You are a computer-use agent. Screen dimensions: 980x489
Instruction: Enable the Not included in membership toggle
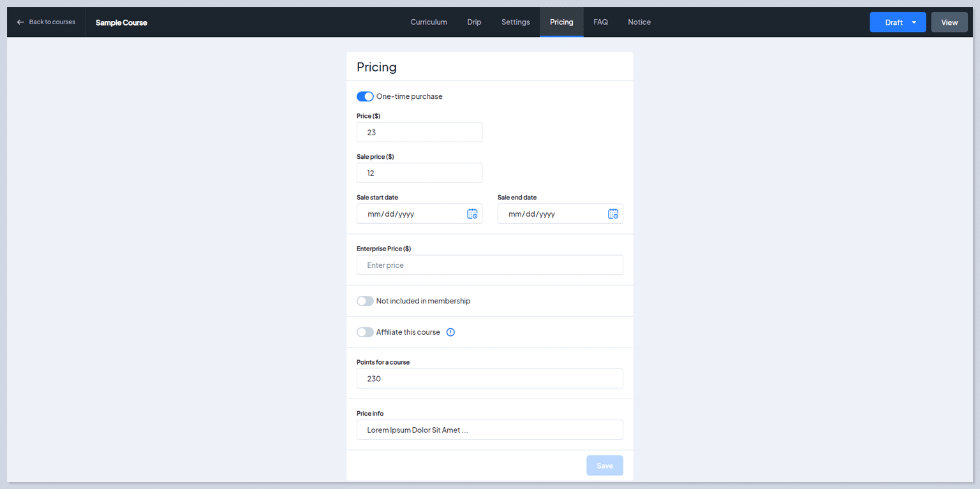364,300
